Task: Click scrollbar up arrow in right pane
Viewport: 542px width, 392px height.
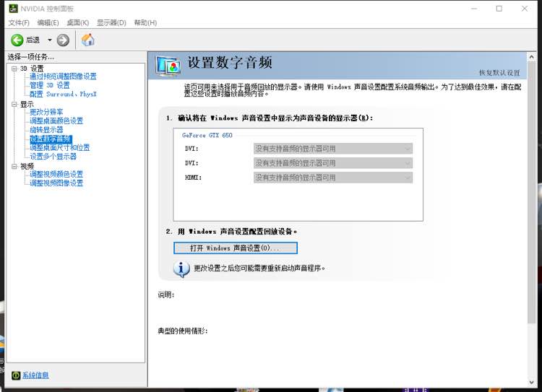Action: click(x=532, y=56)
